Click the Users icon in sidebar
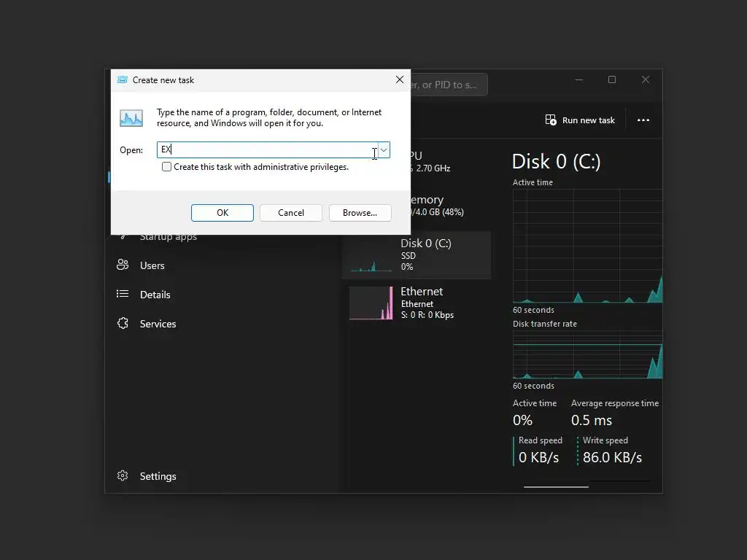 [x=123, y=265]
